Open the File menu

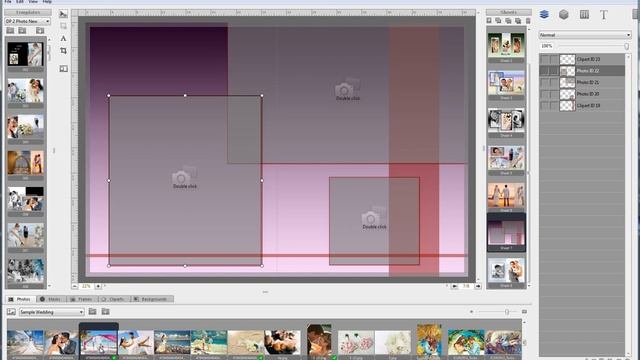[8, 2]
